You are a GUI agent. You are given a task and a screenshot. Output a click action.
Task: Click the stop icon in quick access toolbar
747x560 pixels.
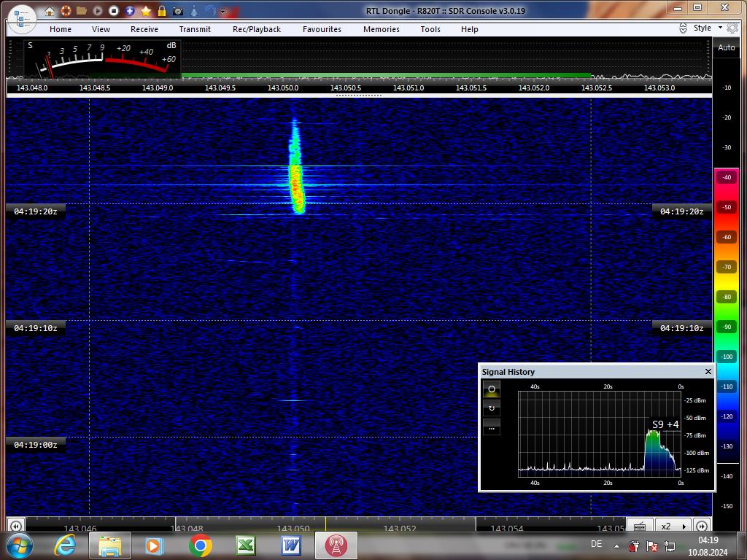113,10
